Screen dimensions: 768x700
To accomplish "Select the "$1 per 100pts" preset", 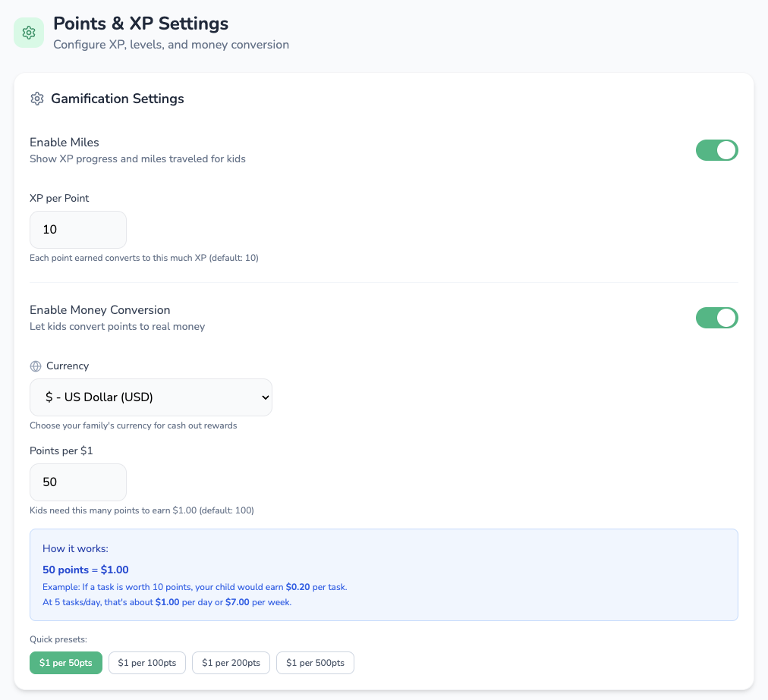I will click(x=146, y=662).
